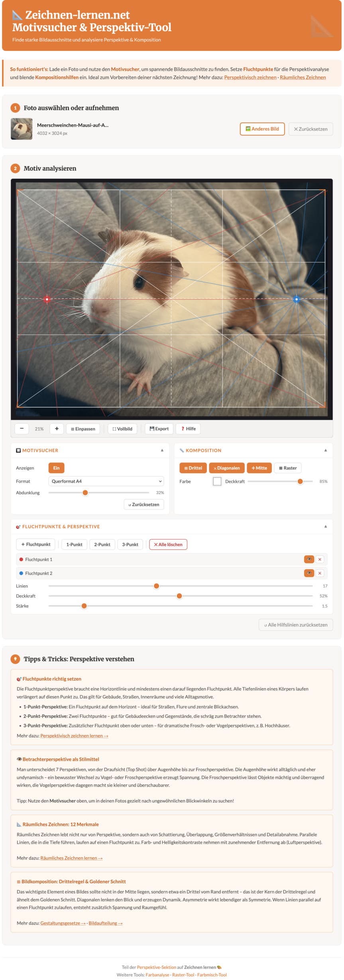
Task: Collapse the Fluchtpunkte & Perspektive section
Action: click(325, 526)
